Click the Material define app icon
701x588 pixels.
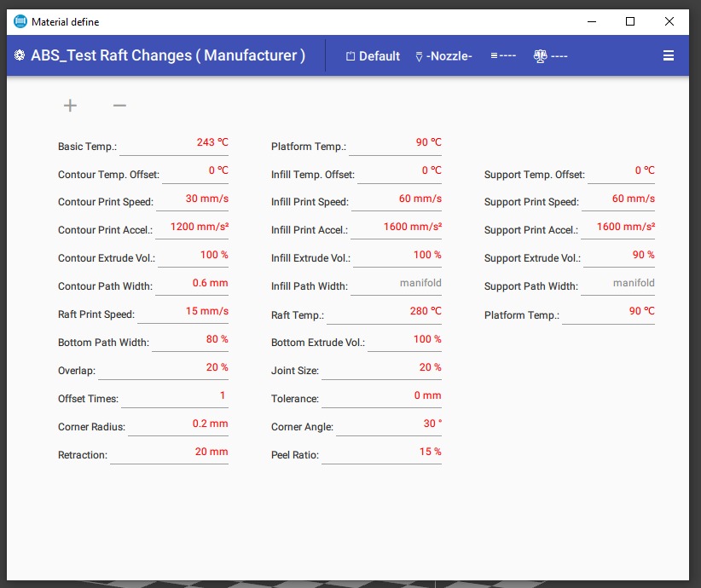(x=20, y=21)
